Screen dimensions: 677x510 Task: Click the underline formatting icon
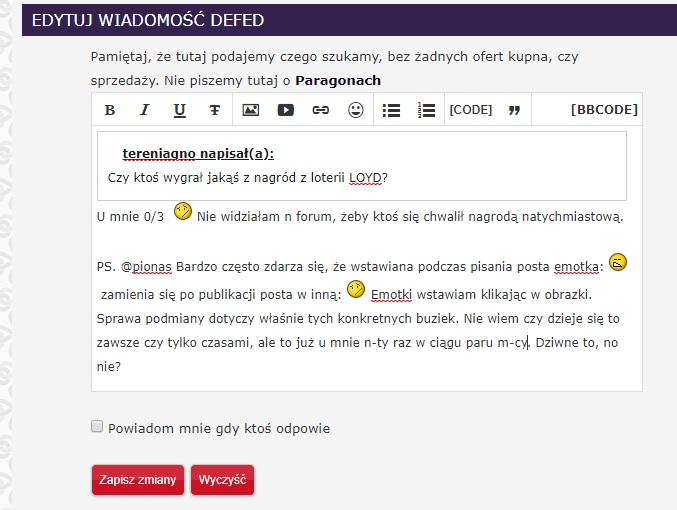point(179,110)
